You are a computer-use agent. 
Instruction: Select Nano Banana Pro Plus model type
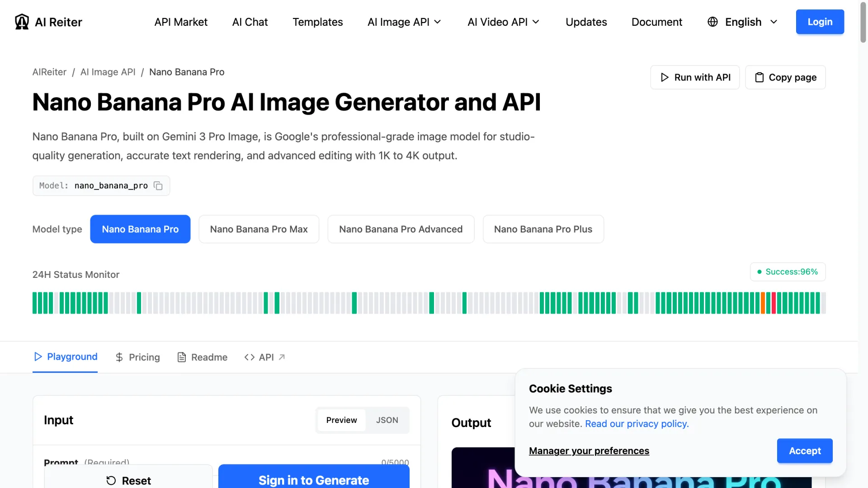point(543,229)
